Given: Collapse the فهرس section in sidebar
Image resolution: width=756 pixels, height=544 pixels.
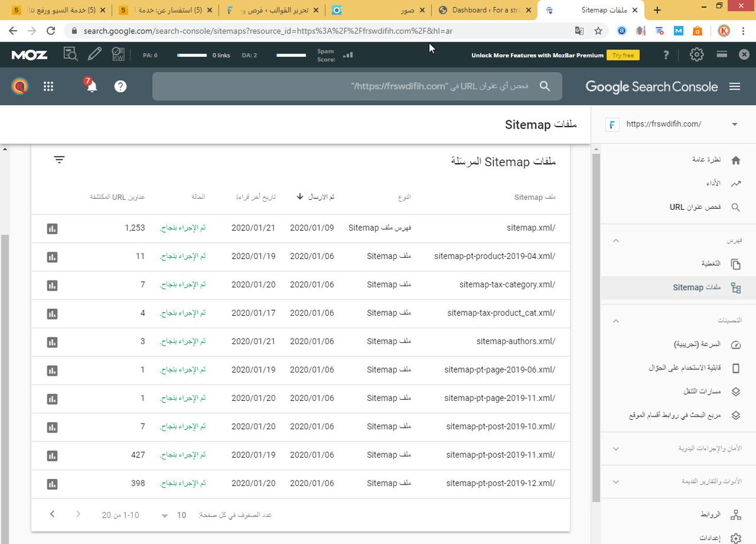Looking at the screenshot, I should [x=616, y=241].
